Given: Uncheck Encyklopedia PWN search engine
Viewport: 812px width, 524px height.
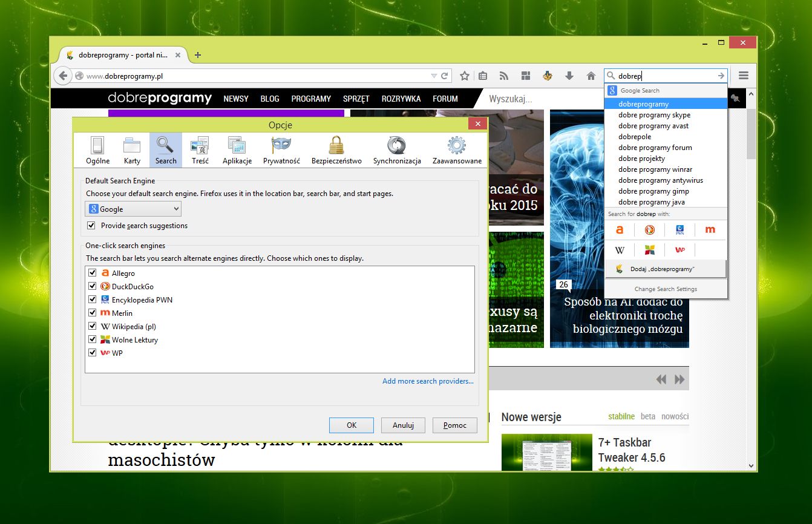Looking at the screenshot, I should tap(93, 300).
